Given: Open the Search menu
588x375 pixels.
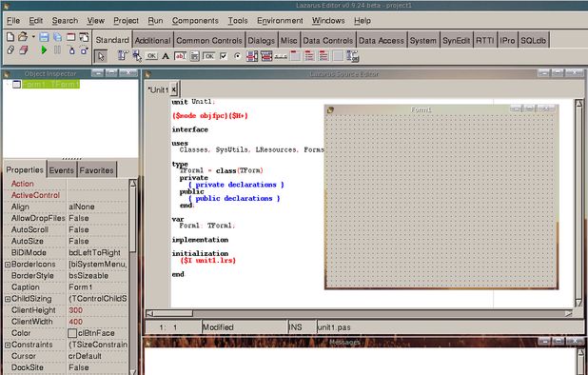Looking at the screenshot, I should [x=66, y=21].
